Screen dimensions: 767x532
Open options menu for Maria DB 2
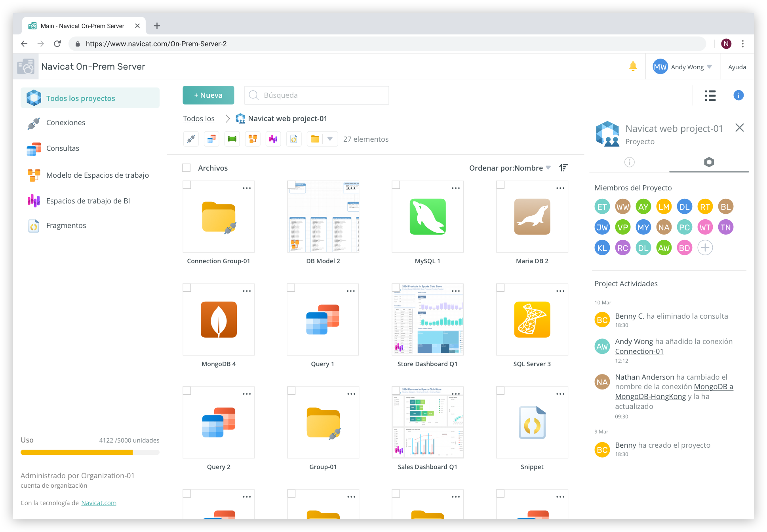tap(560, 188)
